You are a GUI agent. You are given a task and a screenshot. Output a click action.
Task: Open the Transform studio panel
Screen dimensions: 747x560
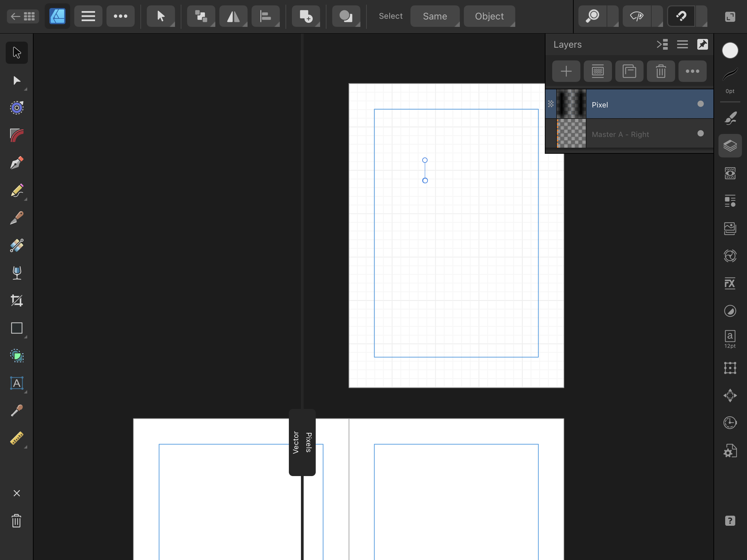coord(730,368)
